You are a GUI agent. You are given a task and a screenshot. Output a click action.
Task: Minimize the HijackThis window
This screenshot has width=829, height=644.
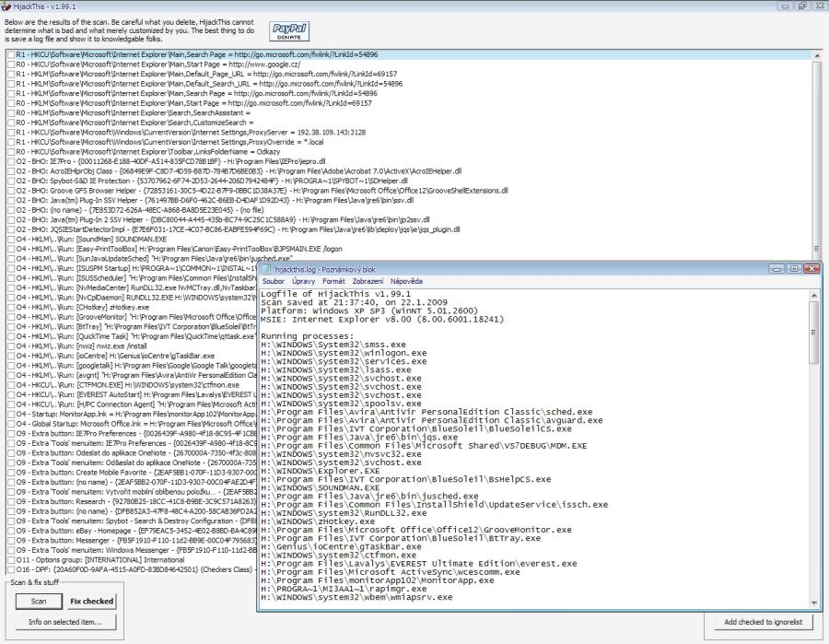785,6
